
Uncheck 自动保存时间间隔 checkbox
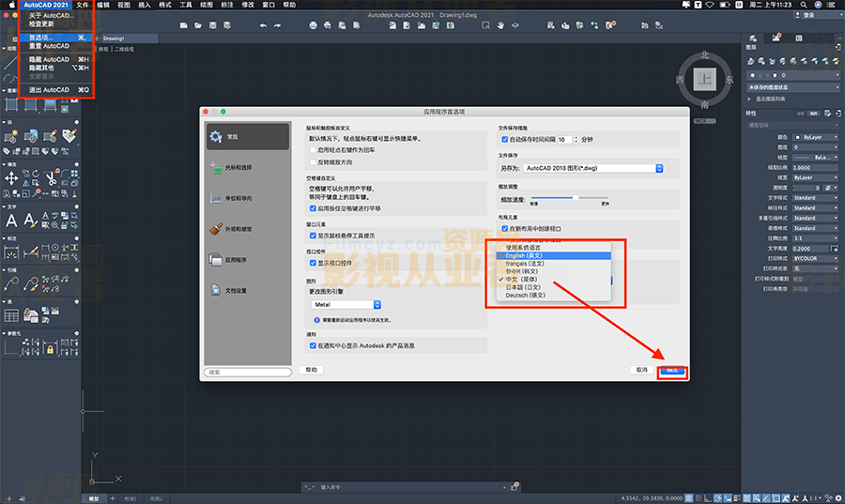pyautogui.click(x=505, y=140)
